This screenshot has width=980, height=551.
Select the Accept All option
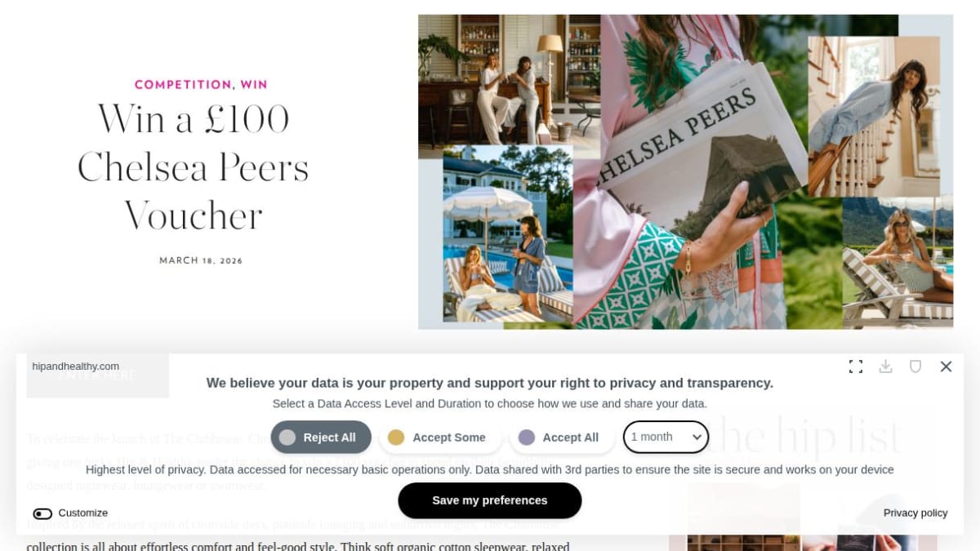coord(562,438)
